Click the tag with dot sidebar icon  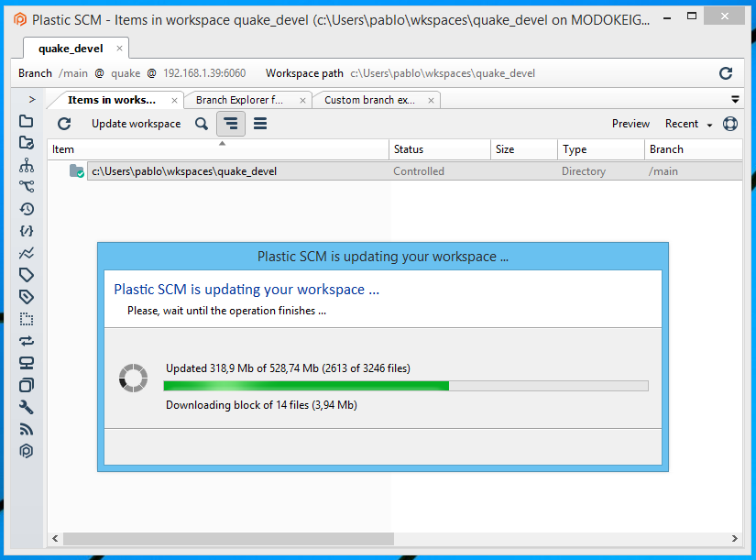(x=26, y=297)
